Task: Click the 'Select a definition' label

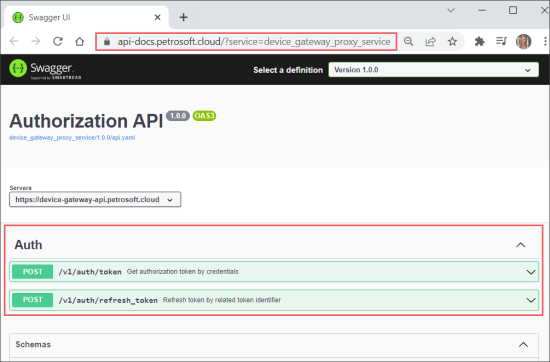Action: (288, 70)
